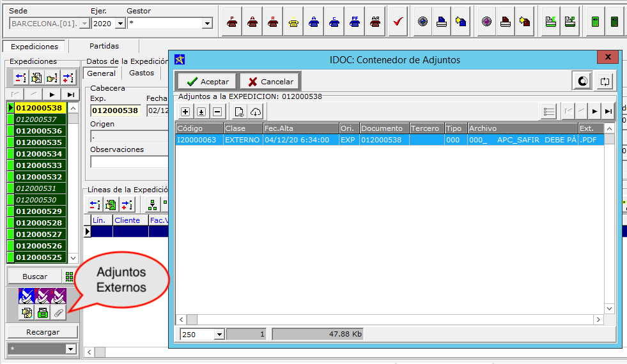This screenshot has width=627, height=364.
Task: Click the cloud upload icon
Action: [256, 112]
